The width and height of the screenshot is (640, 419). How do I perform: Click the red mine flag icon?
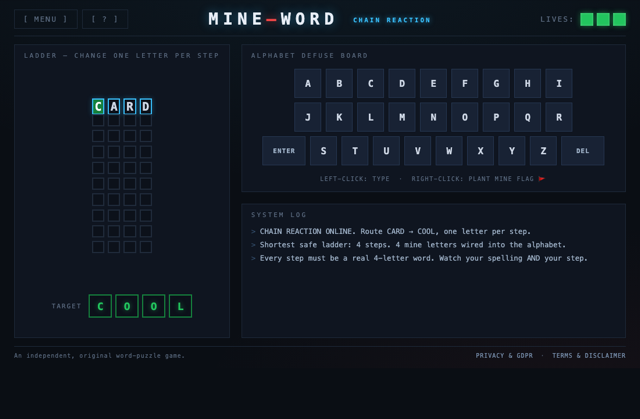point(542,179)
